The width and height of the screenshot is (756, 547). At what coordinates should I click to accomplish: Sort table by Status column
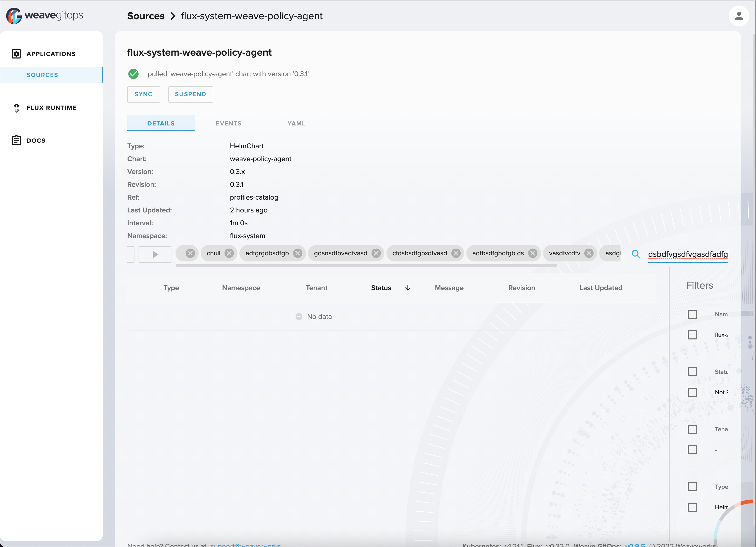[381, 288]
